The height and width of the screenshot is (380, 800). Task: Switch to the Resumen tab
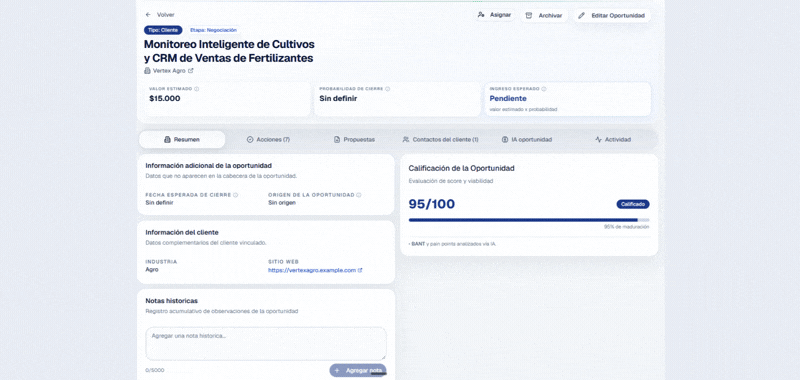point(182,139)
